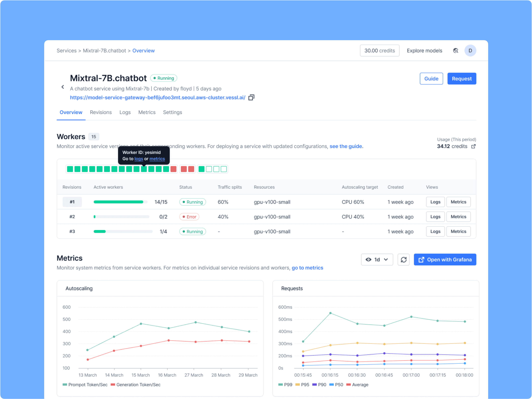Viewport: 532px width, 399px height.
Task: Click the Request button
Action: (462, 78)
